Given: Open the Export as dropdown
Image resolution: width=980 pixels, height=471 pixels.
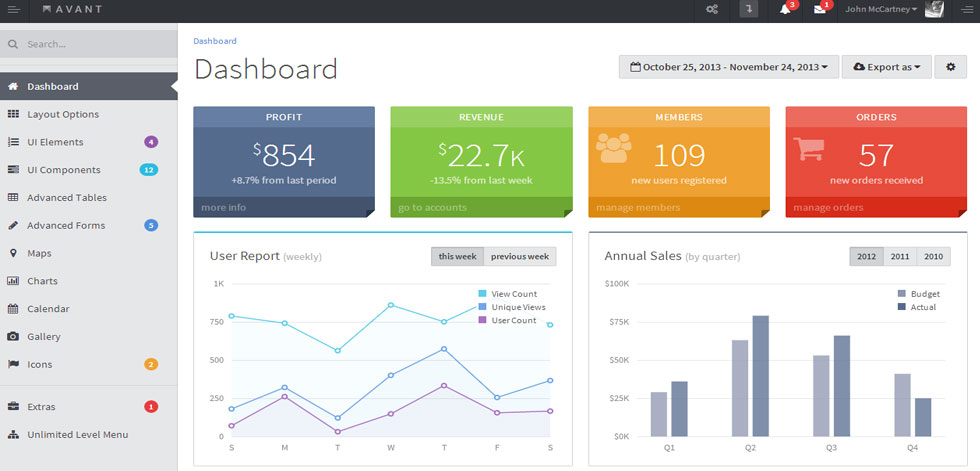Looking at the screenshot, I should click(886, 67).
